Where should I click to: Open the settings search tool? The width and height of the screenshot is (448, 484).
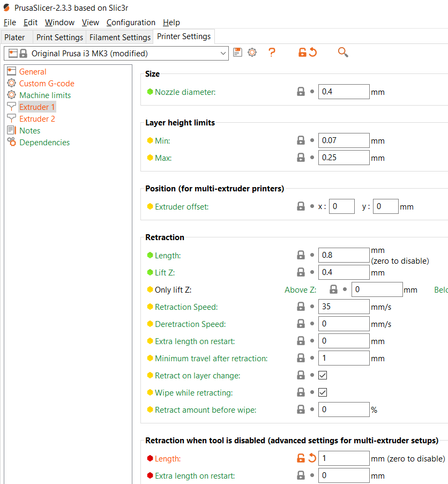tap(342, 53)
